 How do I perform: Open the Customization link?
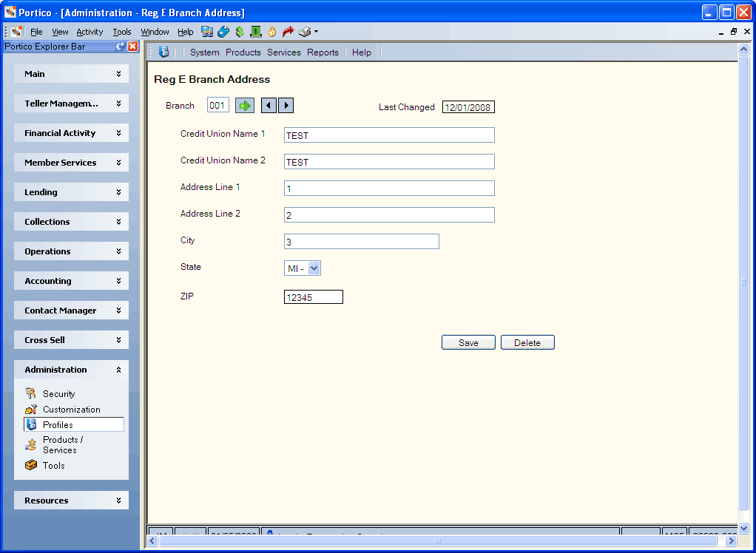71,410
